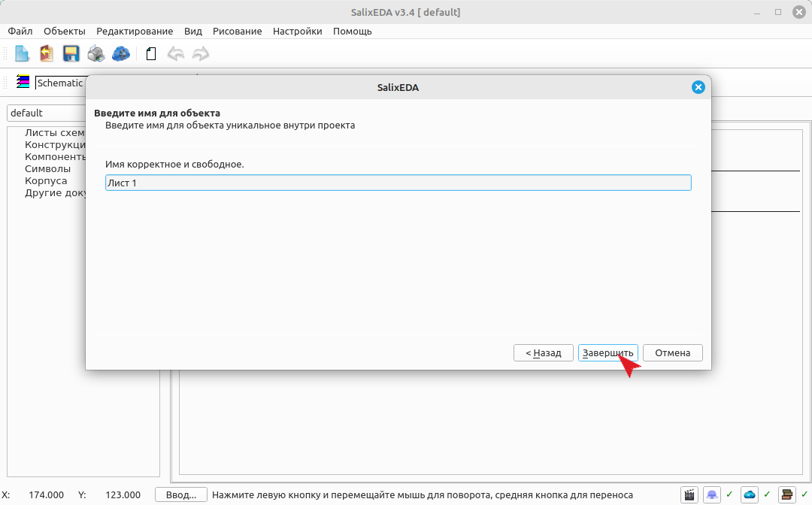
Task: Open the Файл menu
Action: click(20, 31)
